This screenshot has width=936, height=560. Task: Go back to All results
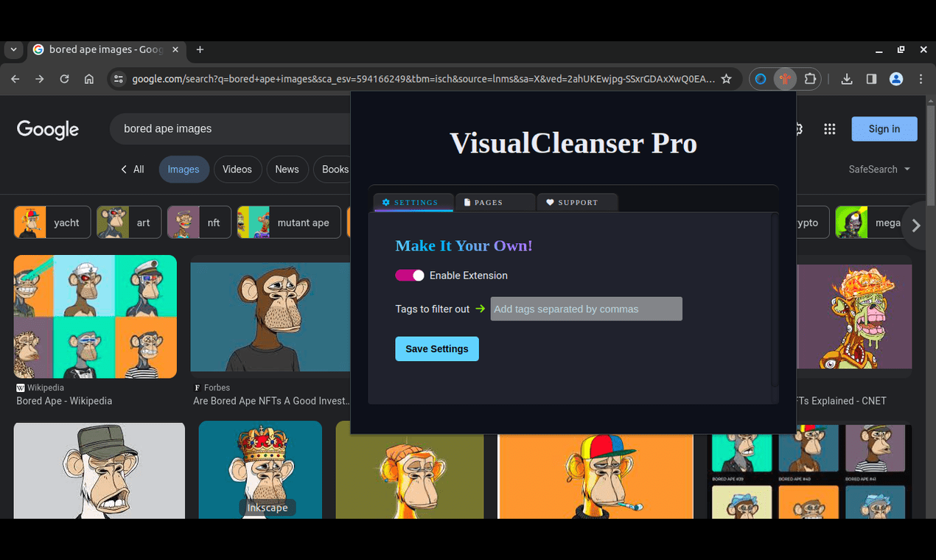133,169
